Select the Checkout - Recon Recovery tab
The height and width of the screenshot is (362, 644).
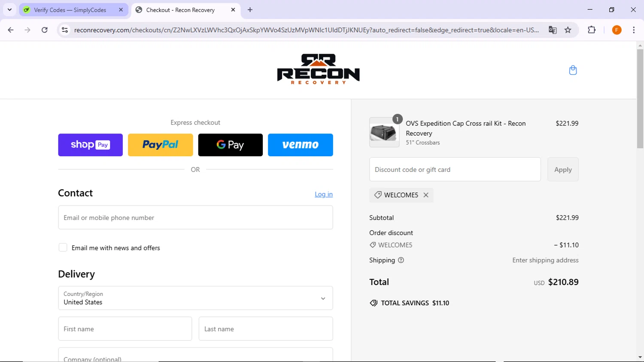(185, 10)
